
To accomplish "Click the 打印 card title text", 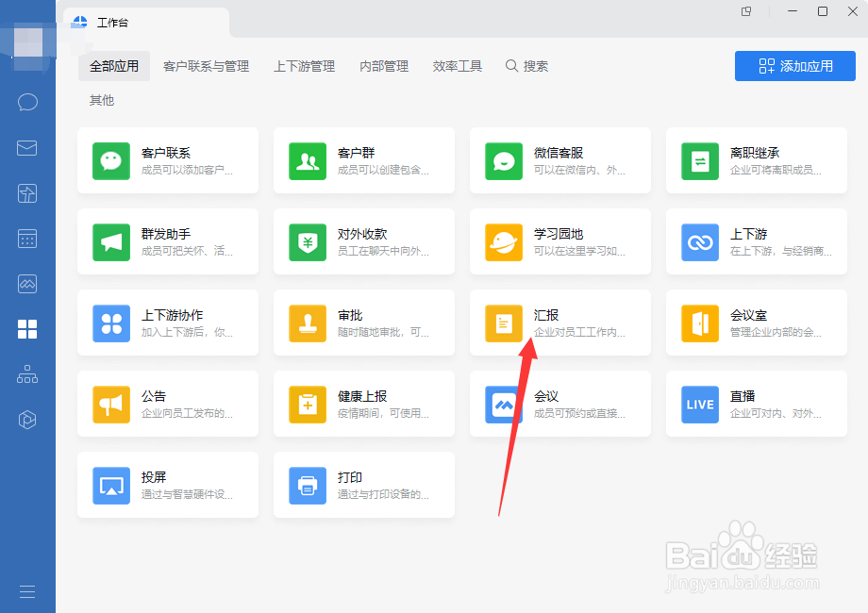I will [350, 477].
